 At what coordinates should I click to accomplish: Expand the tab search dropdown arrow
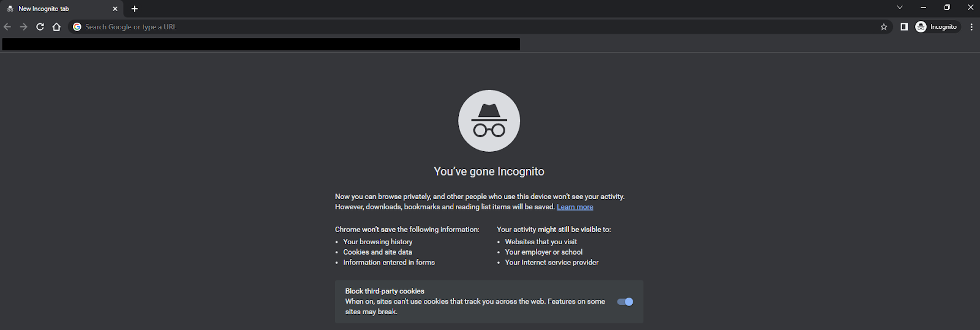coord(900,8)
